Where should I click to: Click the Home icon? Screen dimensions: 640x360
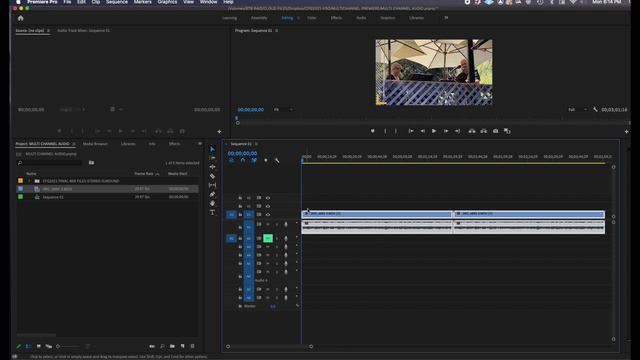point(21,18)
